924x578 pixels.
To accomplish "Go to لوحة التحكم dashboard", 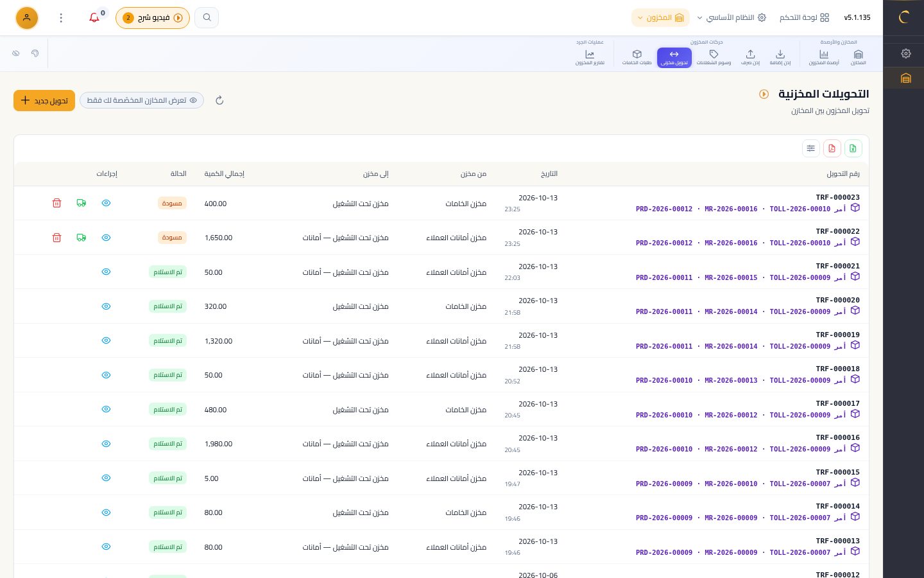I will [804, 18].
